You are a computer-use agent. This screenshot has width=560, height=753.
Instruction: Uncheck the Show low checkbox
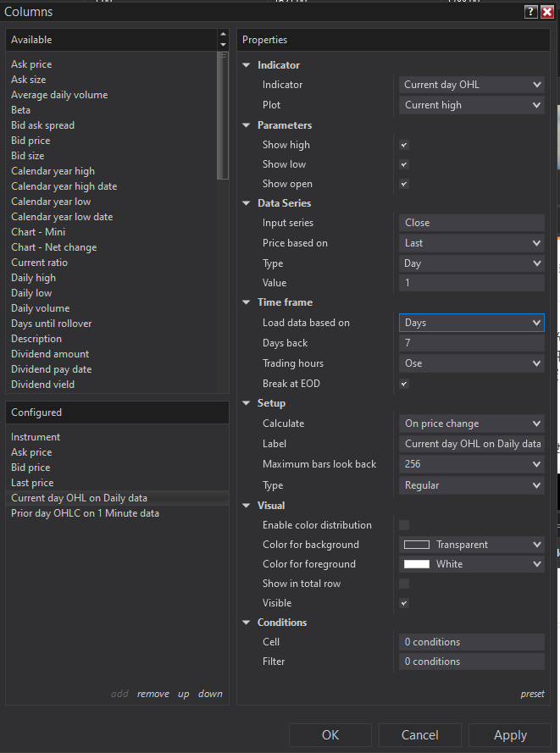404,164
